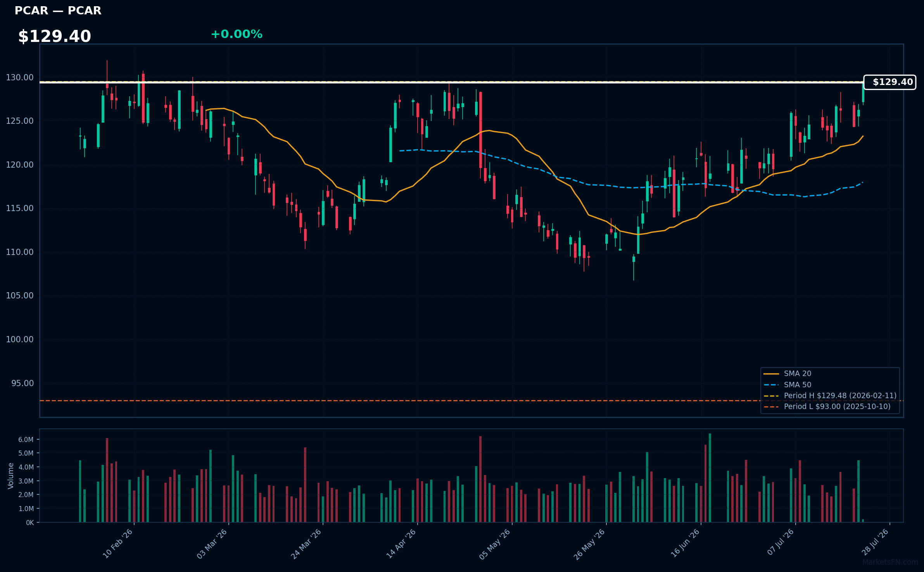Click the 10 Feb '26 date label
The height and width of the screenshot is (572, 924).
click(117, 544)
